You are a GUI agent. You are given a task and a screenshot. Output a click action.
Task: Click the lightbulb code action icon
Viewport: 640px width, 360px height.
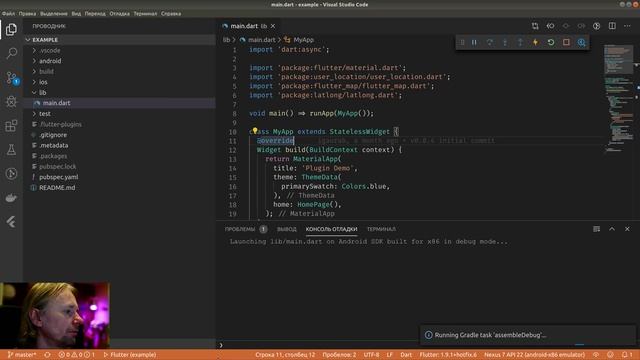(255, 131)
